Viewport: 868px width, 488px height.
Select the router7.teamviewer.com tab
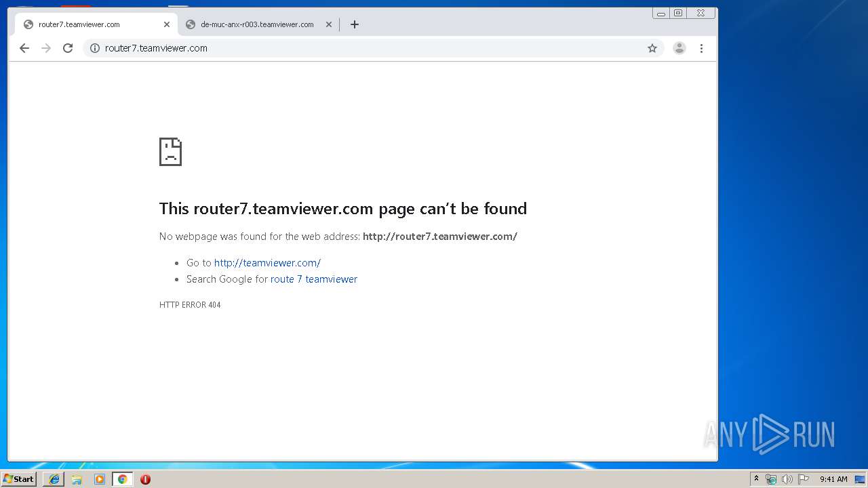[x=96, y=24]
